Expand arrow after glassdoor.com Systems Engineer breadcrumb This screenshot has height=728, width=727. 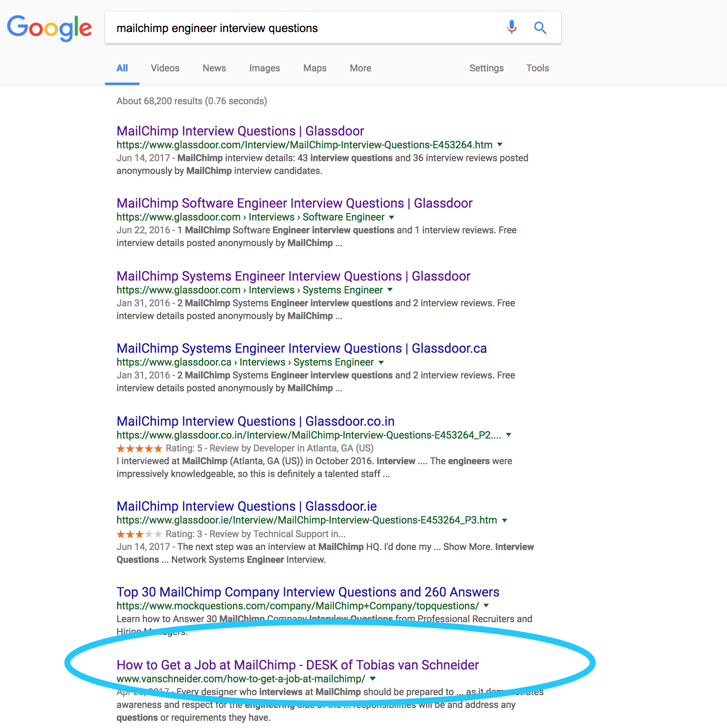point(390,290)
